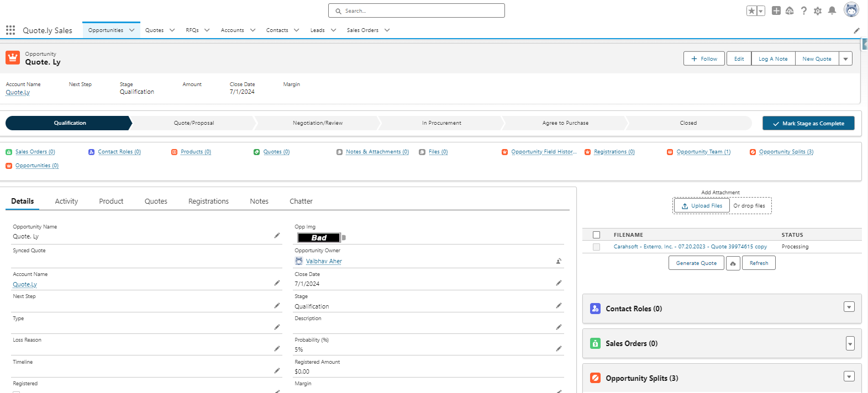Image resolution: width=868 pixels, height=393 pixels.
Task: Expand the Contacts nav tab dropdown
Action: click(296, 30)
